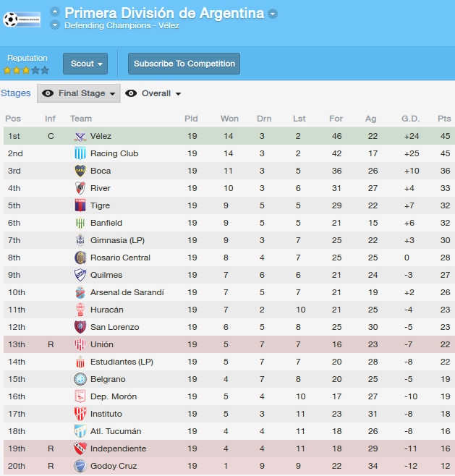Expand the Final Stage dropdown

click(79, 93)
